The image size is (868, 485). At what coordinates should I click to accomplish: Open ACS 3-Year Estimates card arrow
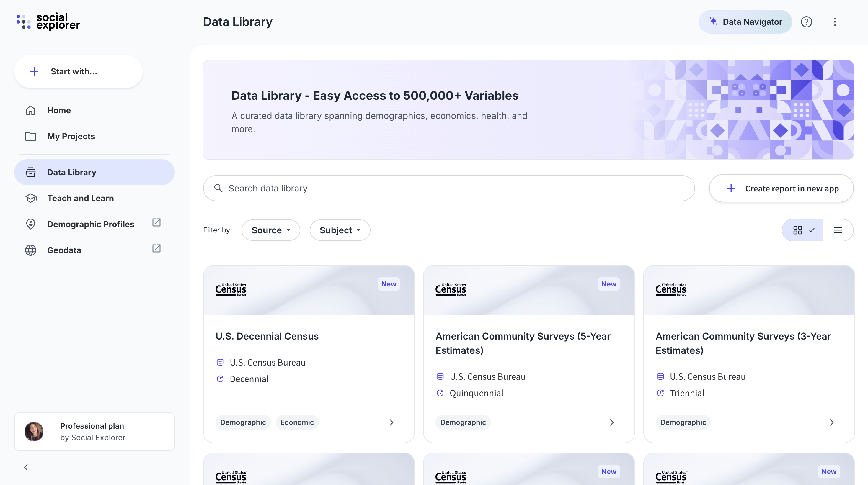[831, 422]
